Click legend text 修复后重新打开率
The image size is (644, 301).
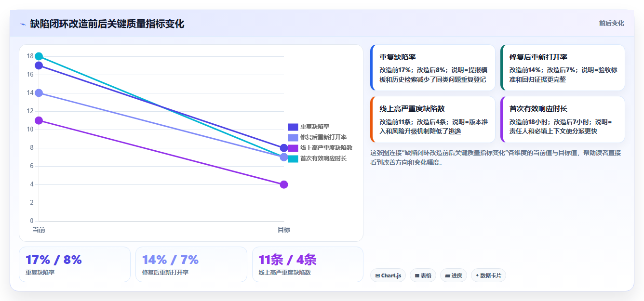[323, 137]
